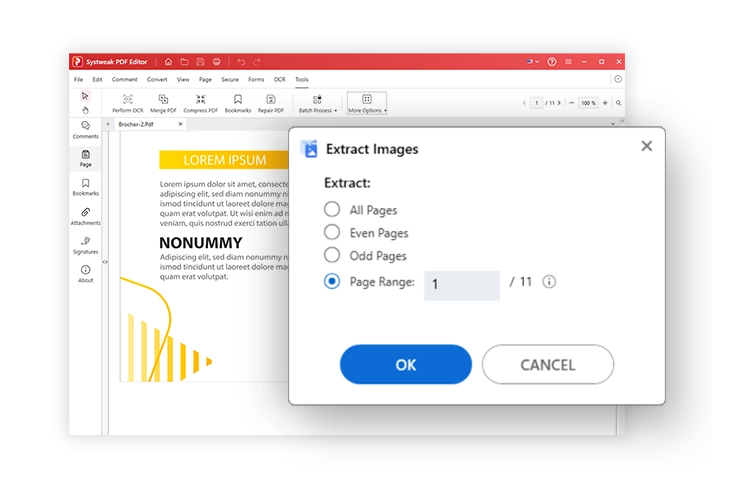
Task: Open the Repair PDF tool
Action: (270, 103)
